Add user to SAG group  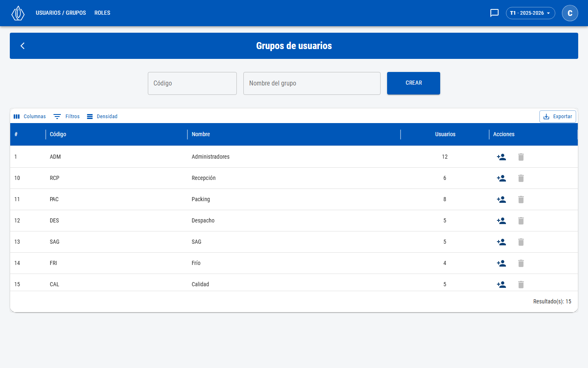click(501, 242)
